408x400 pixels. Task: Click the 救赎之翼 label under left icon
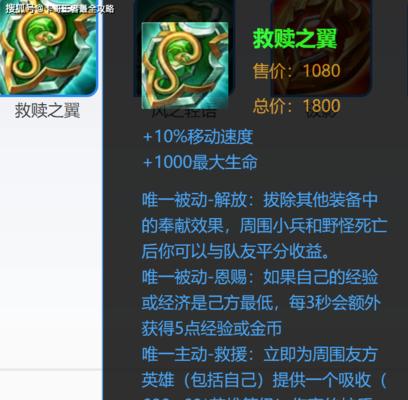coord(47,110)
